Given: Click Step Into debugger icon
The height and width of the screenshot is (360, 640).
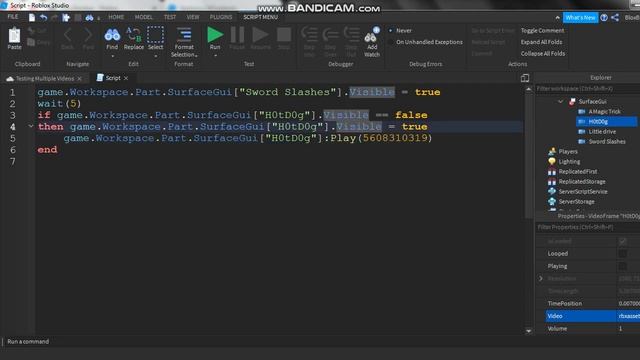Looking at the screenshot, I should coord(309,35).
